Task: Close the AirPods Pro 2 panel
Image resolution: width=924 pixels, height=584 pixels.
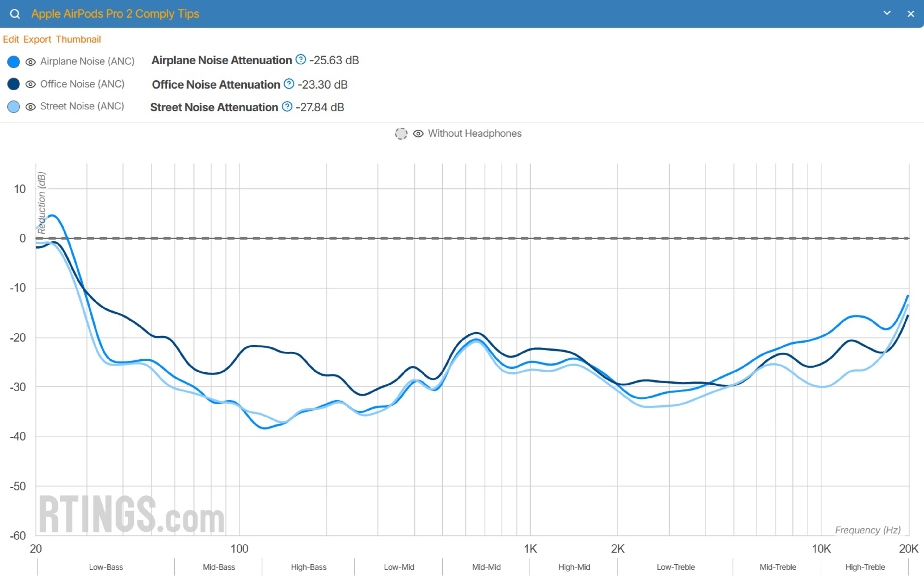Action: click(911, 14)
